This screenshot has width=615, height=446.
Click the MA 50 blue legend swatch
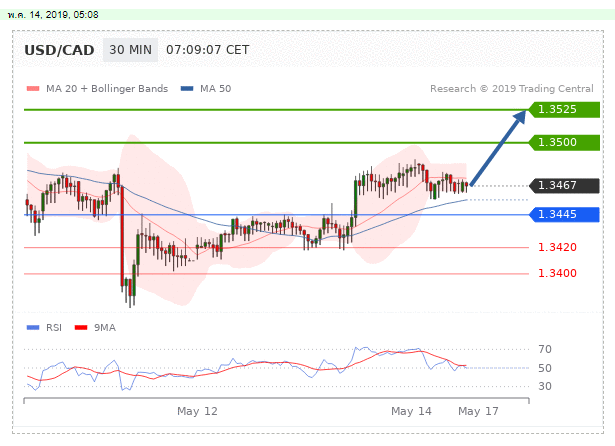click(187, 89)
